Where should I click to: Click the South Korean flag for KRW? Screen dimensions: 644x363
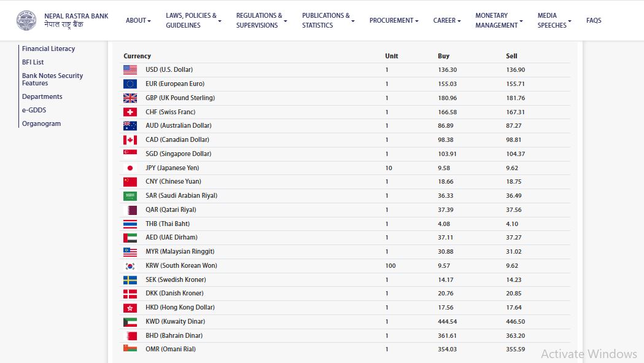[x=130, y=266]
